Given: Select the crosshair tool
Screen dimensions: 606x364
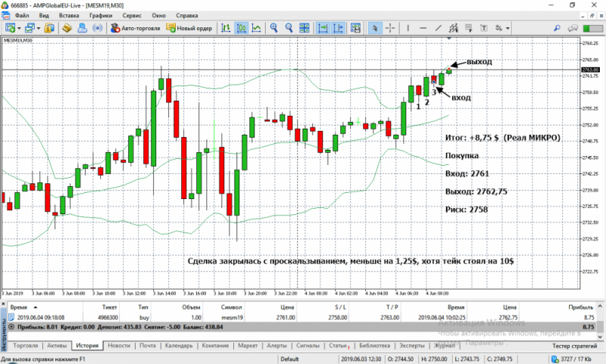Looking at the screenshot, I should pos(390,28).
